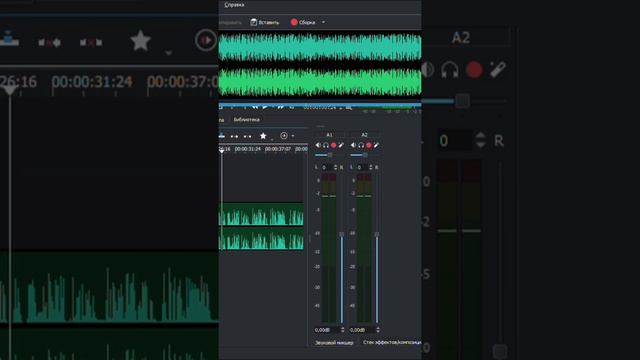Solo the A1 channel with headphones icon
Image resolution: width=640 pixels, height=360 pixels.
(326, 145)
